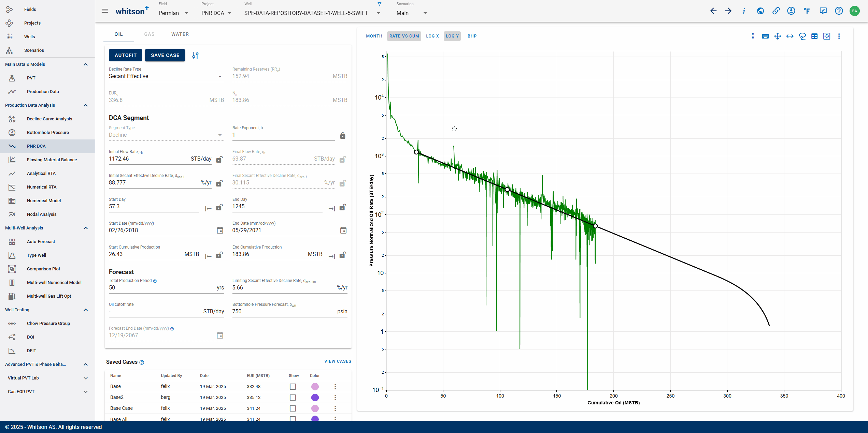The image size is (868, 433).
Task: Collapse the Main Data & Models section
Action: (x=86, y=64)
